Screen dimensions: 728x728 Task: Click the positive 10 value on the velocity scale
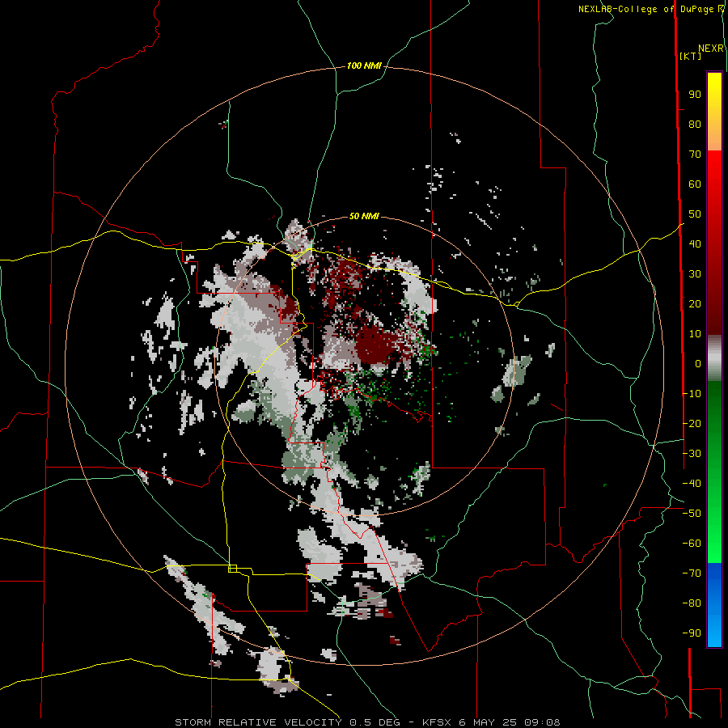point(695,334)
